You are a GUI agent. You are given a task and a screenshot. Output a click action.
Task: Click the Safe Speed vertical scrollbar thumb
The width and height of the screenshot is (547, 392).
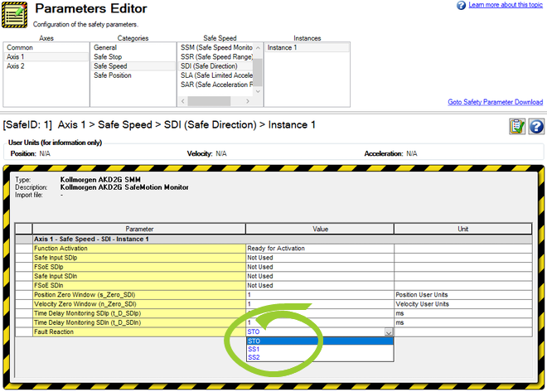258,72
